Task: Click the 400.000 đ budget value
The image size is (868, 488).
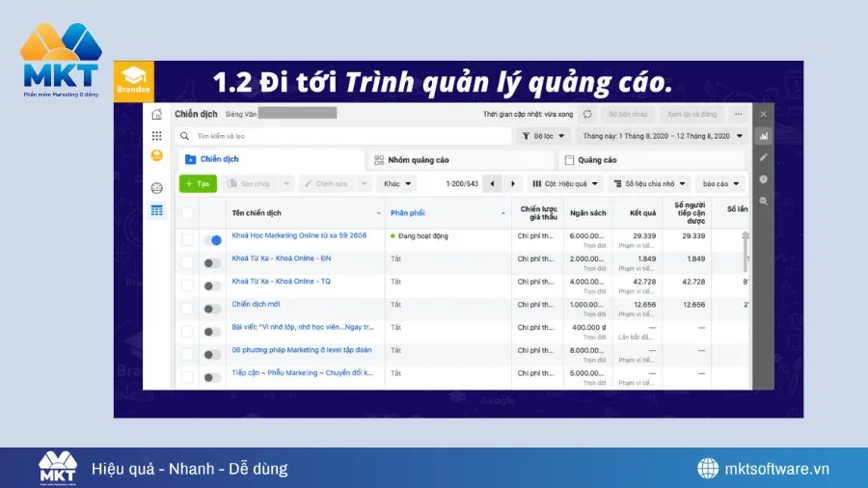Action: pyautogui.click(x=589, y=328)
